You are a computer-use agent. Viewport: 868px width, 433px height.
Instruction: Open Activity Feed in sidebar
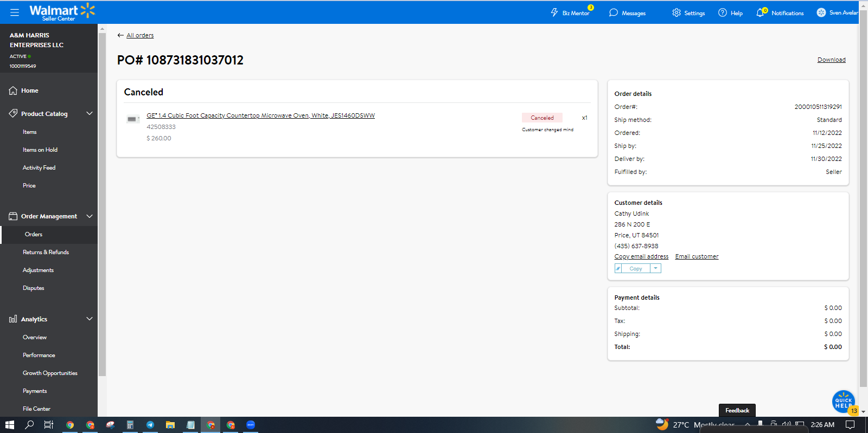[39, 167]
